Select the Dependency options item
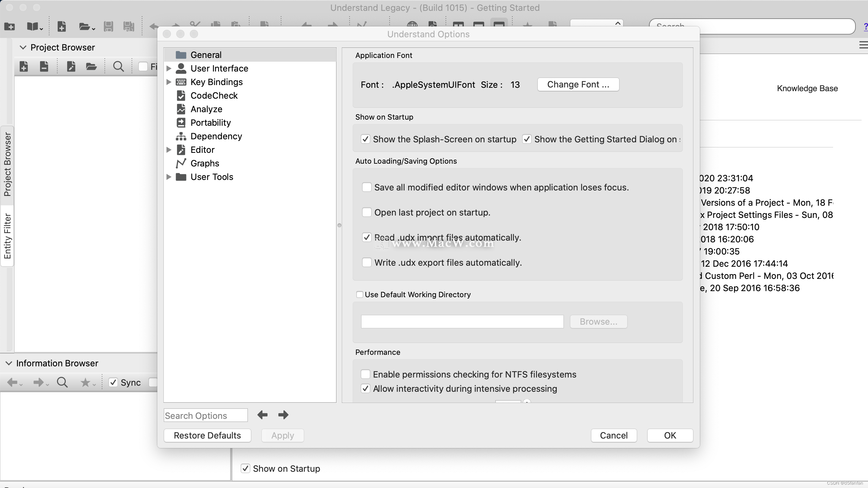The width and height of the screenshot is (868, 488). 216,136
